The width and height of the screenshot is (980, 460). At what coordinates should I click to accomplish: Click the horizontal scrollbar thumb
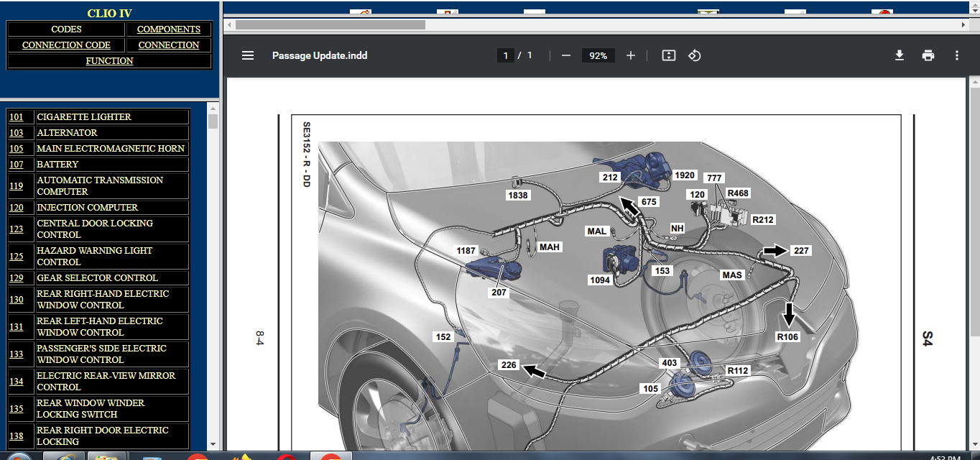click(330, 24)
